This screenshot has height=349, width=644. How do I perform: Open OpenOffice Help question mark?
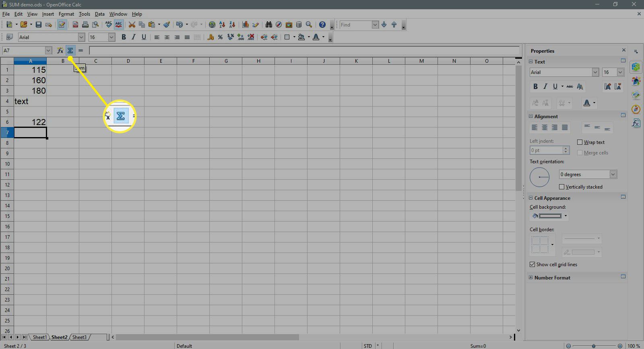322,25
